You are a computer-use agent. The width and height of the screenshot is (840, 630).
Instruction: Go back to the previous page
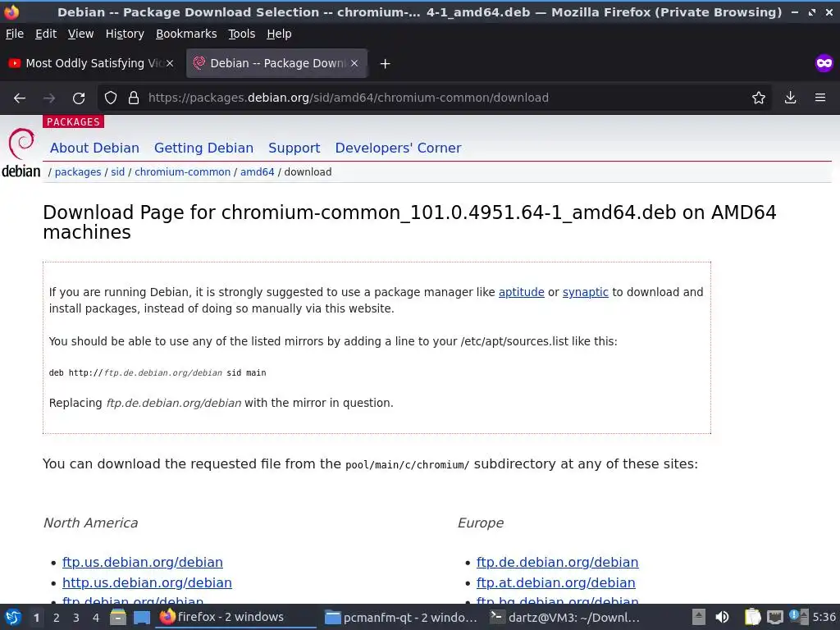pyautogui.click(x=20, y=98)
